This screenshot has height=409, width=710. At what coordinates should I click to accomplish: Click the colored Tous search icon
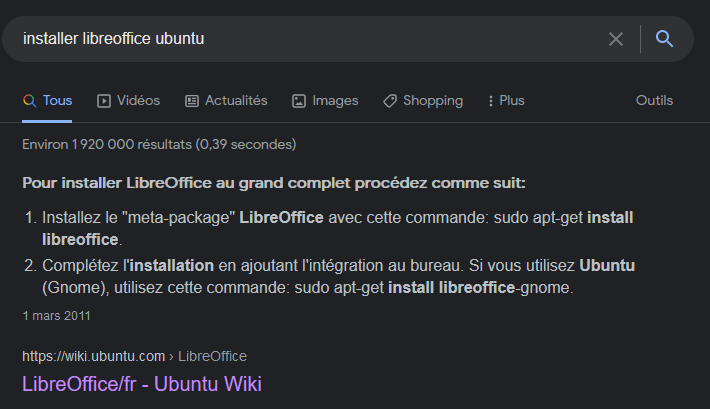(x=29, y=101)
